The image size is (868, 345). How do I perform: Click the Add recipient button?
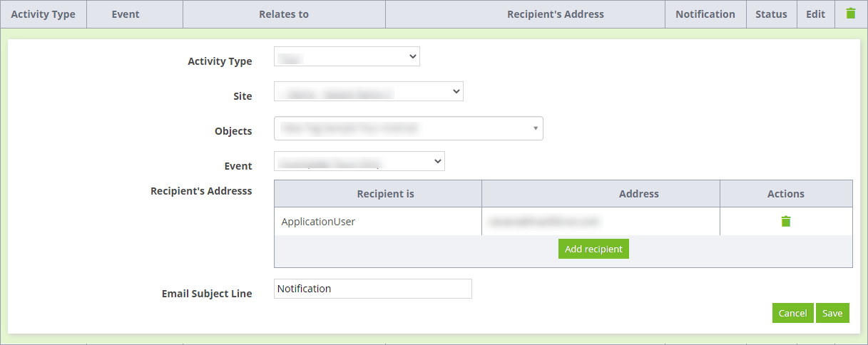click(593, 249)
